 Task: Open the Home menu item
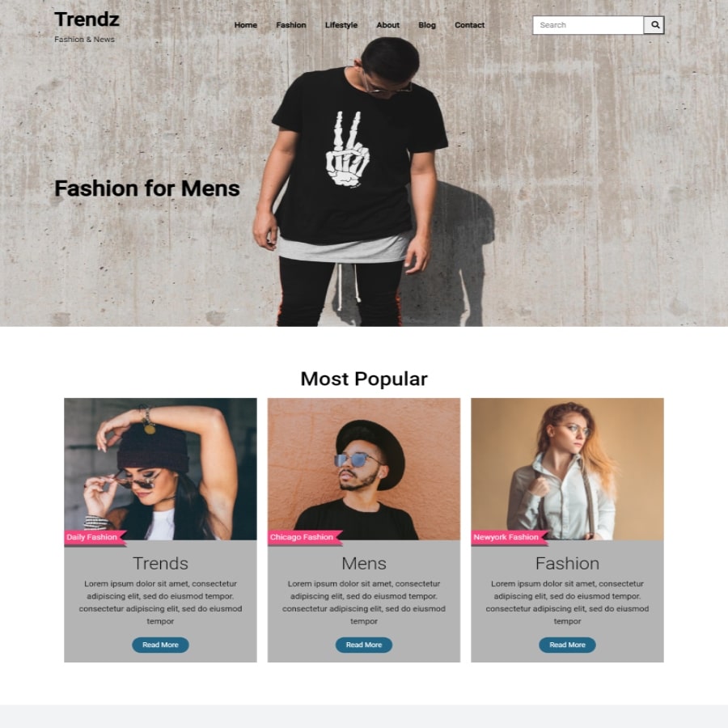[246, 25]
